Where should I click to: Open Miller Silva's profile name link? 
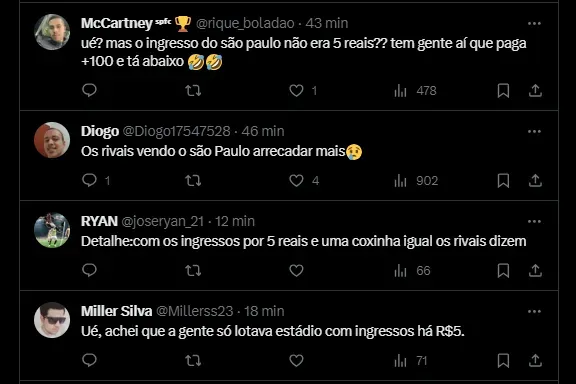[x=116, y=311]
